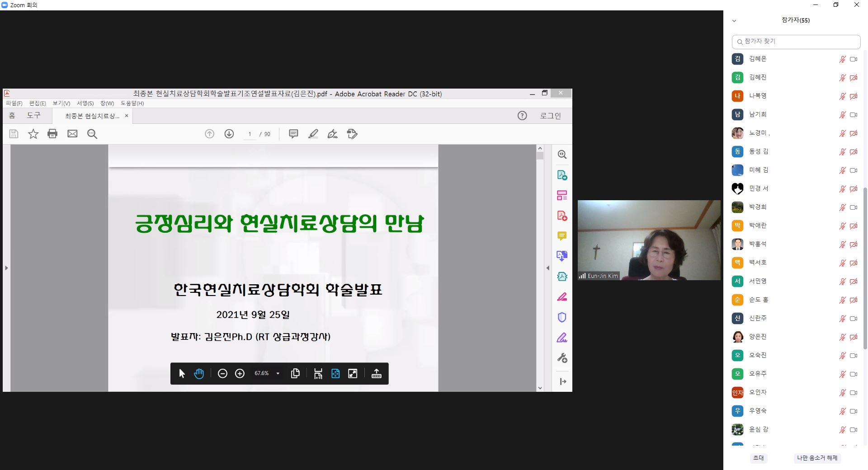The width and height of the screenshot is (868, 470).
Task: Toggle microphone icon for 남기희
Action: click(x=842, y=115)
